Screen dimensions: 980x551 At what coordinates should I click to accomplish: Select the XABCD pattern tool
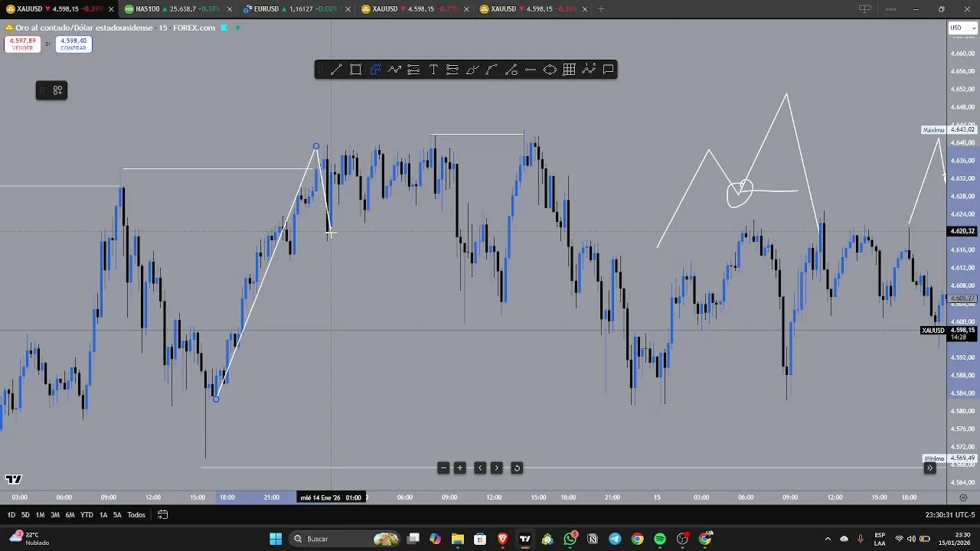coord(589,70)
